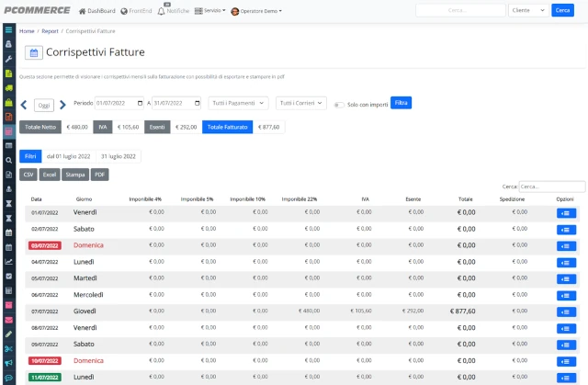Open the pink envelope mail sidebar icon
The width and height of the screenshot is (588, 385).
[x=8, y=320]
